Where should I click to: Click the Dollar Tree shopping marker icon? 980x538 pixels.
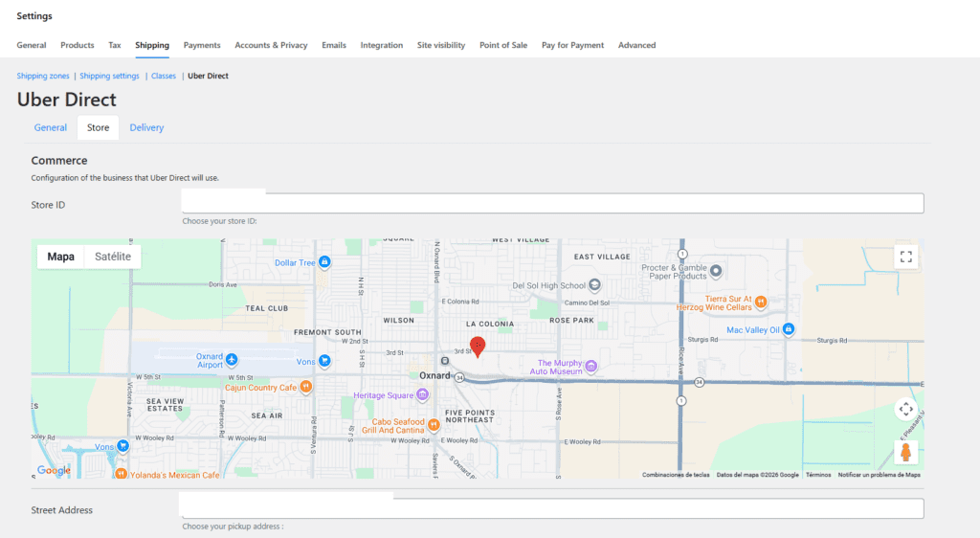(x=324, y=261)
